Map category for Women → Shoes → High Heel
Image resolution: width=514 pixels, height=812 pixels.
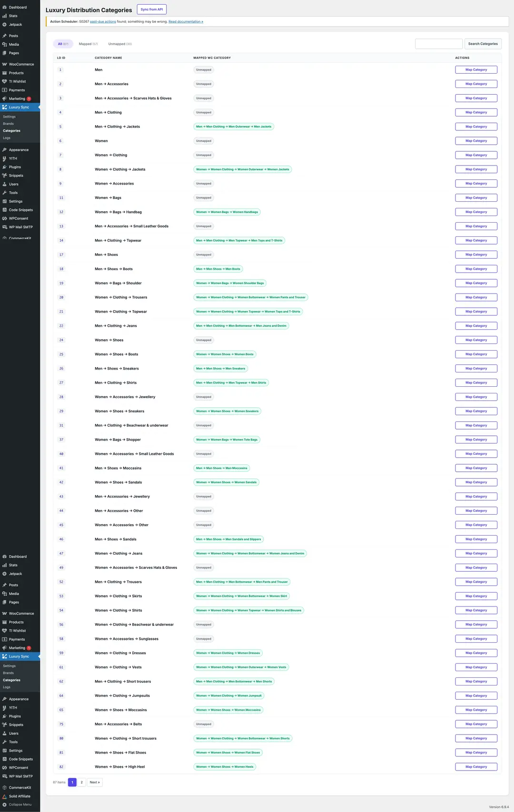(x=476, y=767)
